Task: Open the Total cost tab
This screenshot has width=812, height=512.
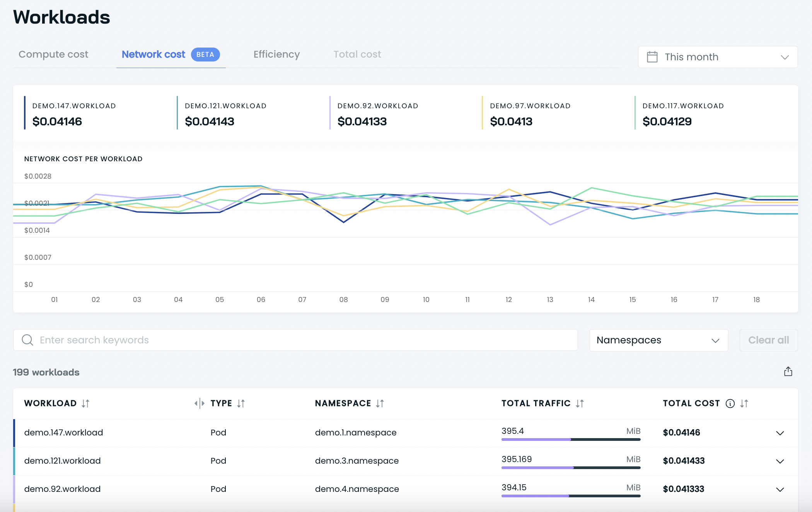Action: click(357, 55)
